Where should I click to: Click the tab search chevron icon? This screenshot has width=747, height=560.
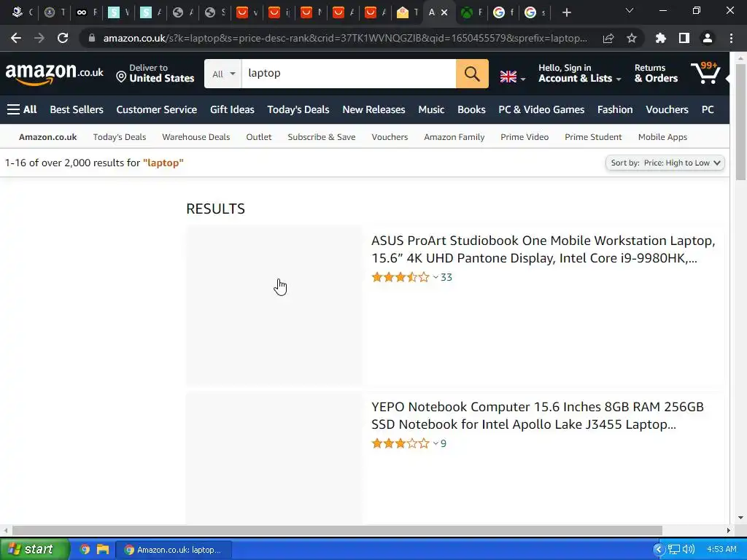(630, 10)
